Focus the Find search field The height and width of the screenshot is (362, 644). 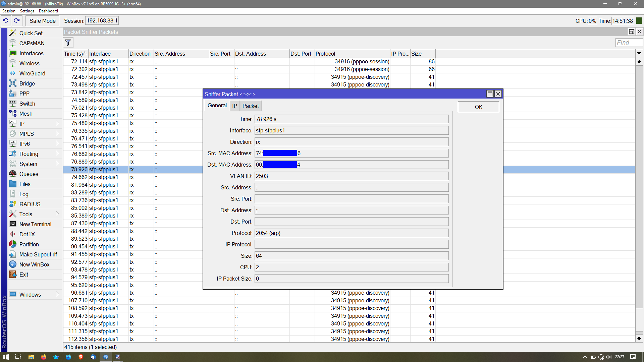629,43
